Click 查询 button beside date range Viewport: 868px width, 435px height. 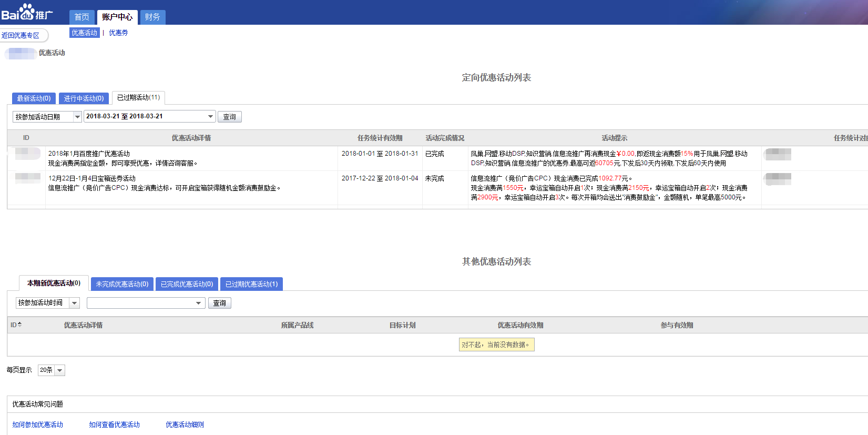[x=230, y=117]
